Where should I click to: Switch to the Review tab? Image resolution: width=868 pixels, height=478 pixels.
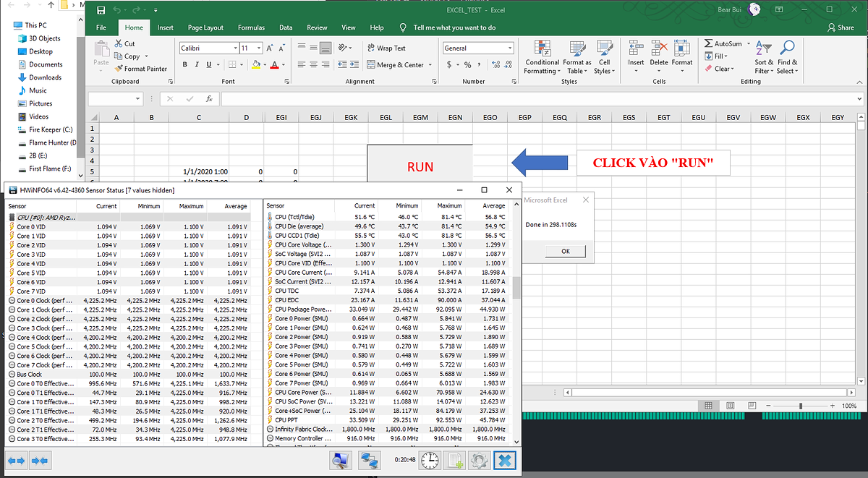coord(317,27)
